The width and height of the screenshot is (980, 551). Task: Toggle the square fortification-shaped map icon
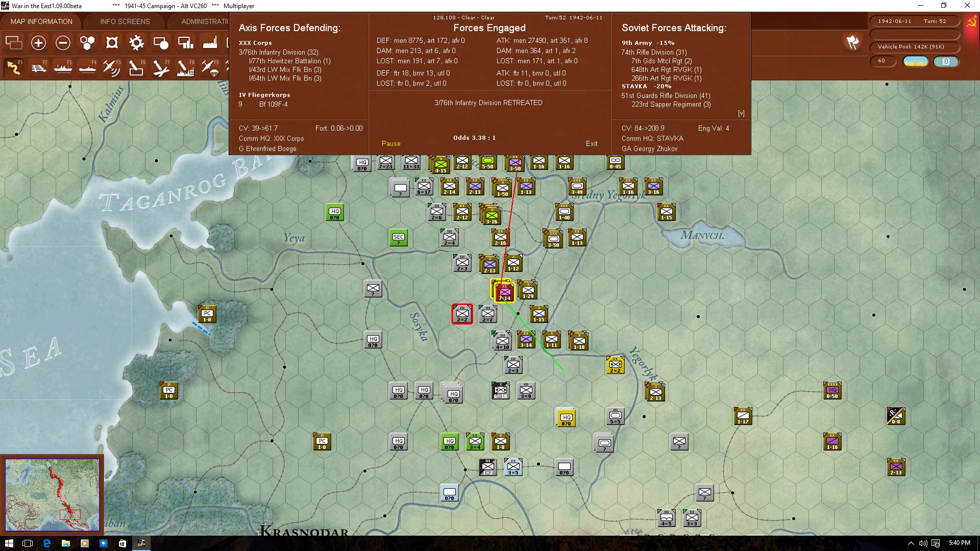[x=112, y=43]
